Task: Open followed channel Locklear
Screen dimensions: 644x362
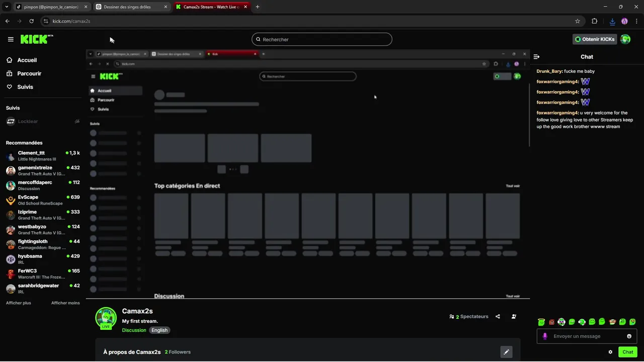Action: coord(43,121)
